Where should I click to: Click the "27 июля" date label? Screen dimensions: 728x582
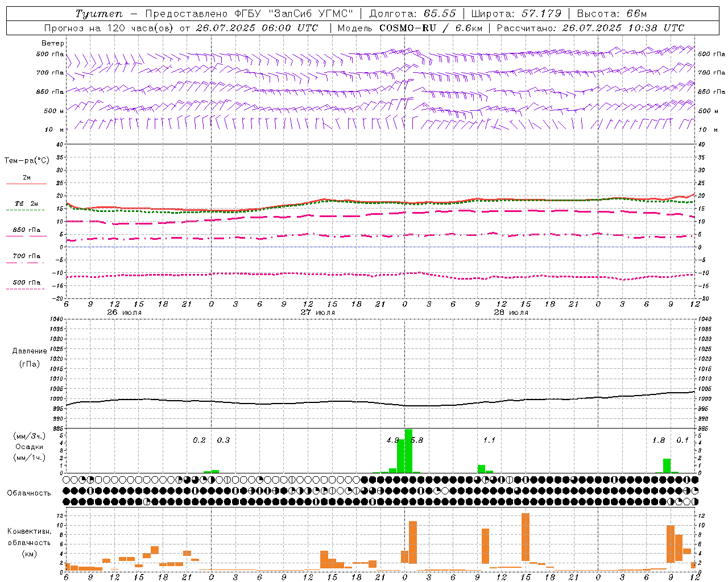tap(318, 313)
